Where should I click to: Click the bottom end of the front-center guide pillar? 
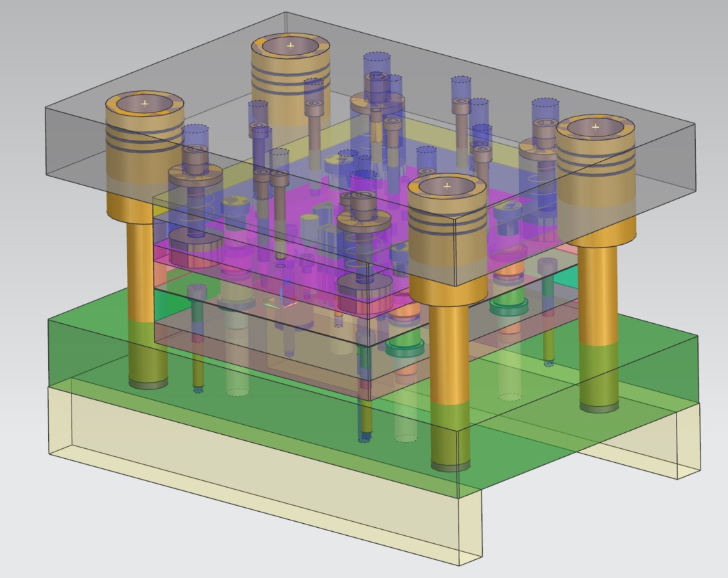click(449, 465)
